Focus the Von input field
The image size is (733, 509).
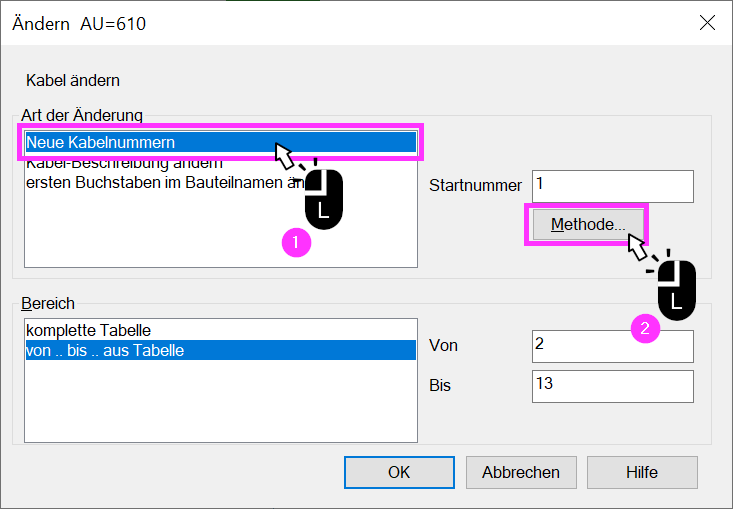pos(612,346)
